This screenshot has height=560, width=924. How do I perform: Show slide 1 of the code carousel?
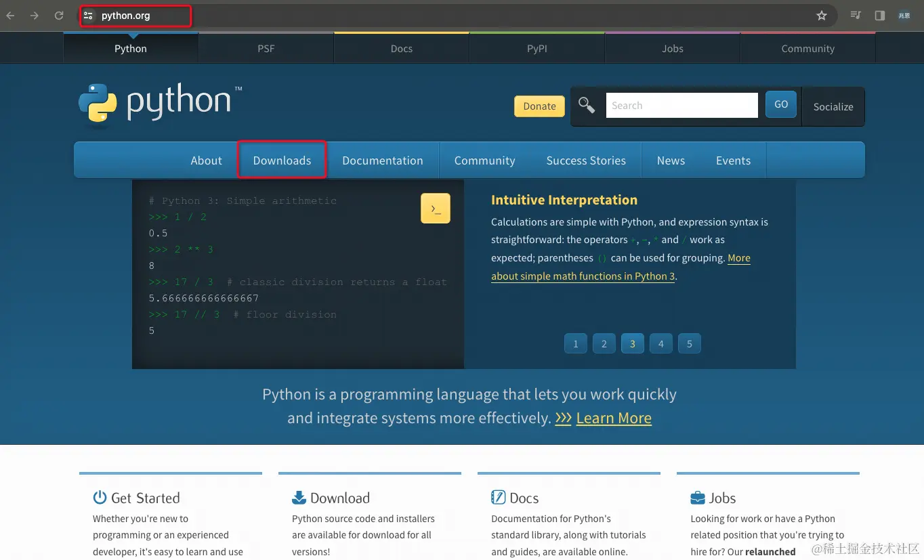[576, 343]
